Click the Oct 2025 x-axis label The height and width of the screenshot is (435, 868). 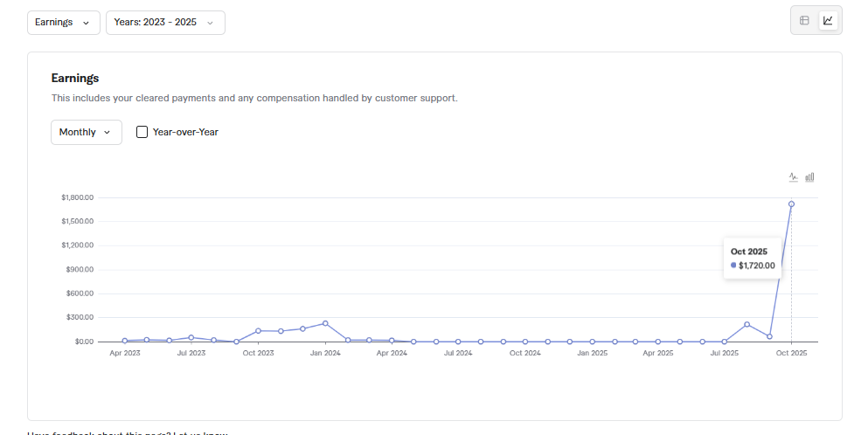point(791,353)
